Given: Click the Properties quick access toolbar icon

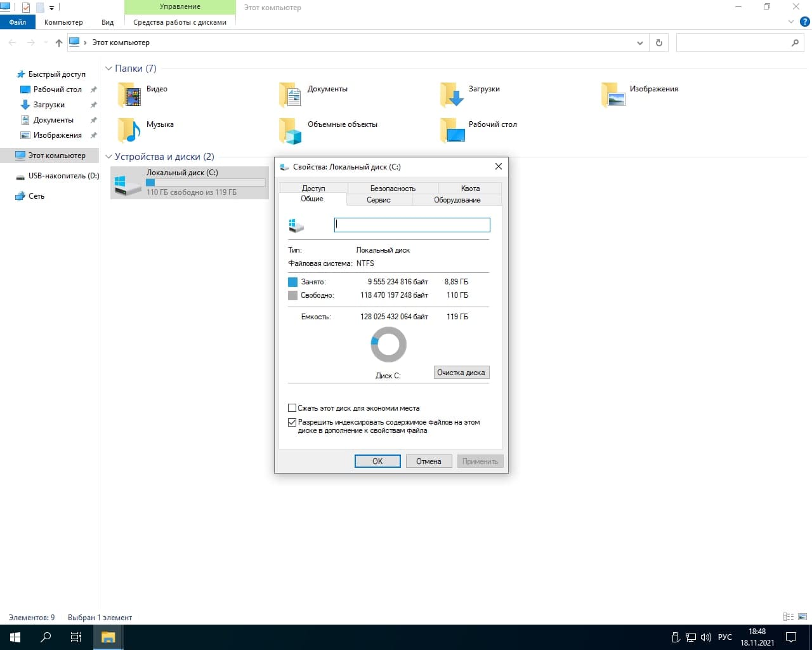Looking at the screenshot, I should click(26, 8).
